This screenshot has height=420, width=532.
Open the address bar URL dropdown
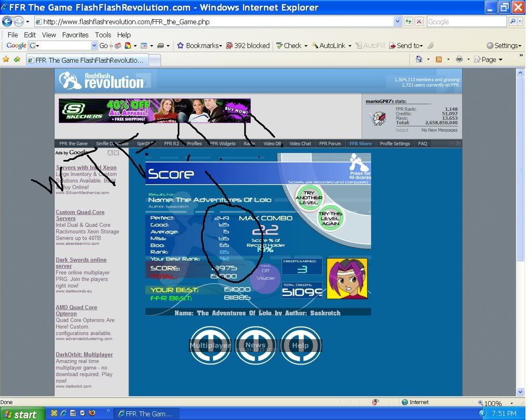click(x=397, y=22)
